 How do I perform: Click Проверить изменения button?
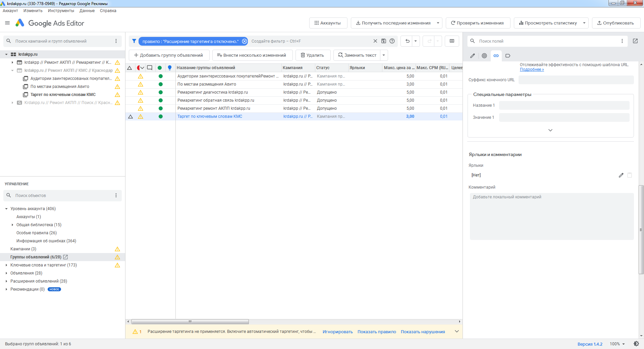(478, 23)
